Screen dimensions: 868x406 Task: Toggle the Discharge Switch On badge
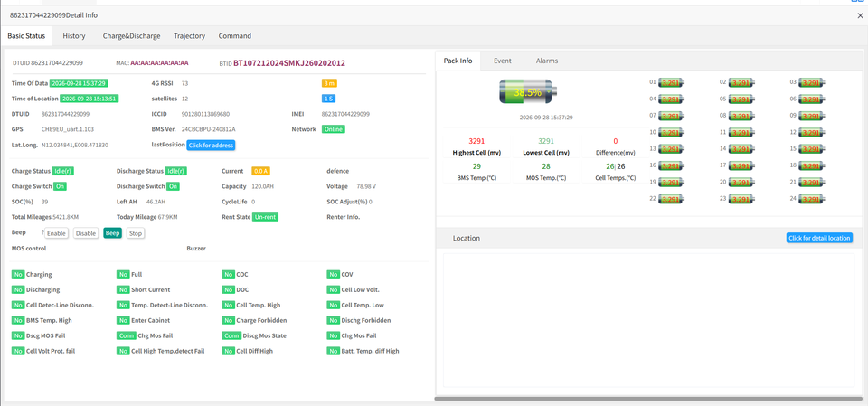[174, 186]
